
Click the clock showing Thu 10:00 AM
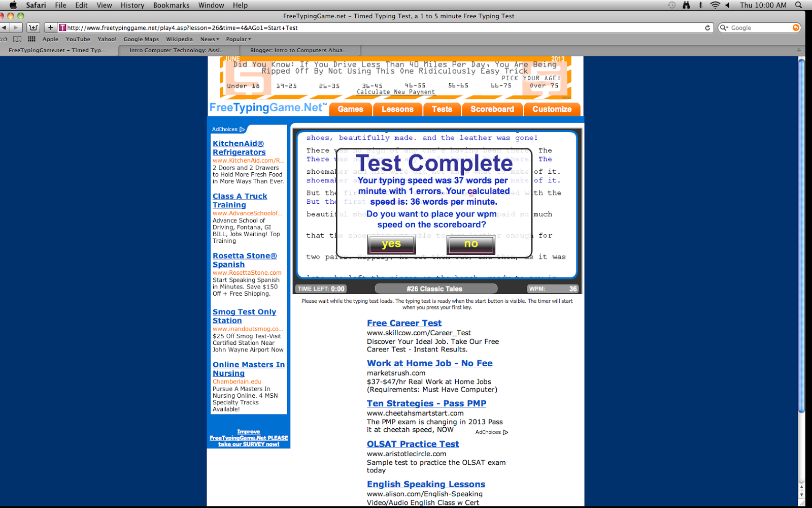(x=763, y=5)
